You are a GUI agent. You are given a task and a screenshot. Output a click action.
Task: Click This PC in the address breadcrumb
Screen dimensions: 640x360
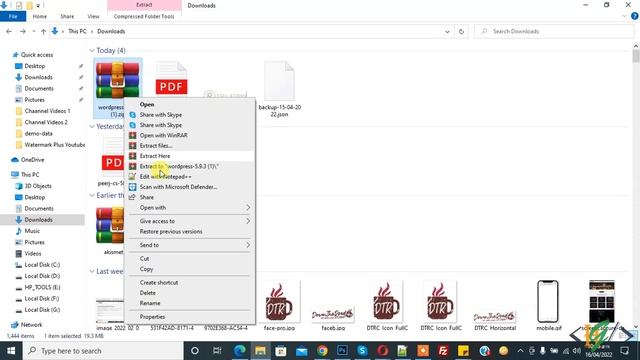click(x=77, y=31)
